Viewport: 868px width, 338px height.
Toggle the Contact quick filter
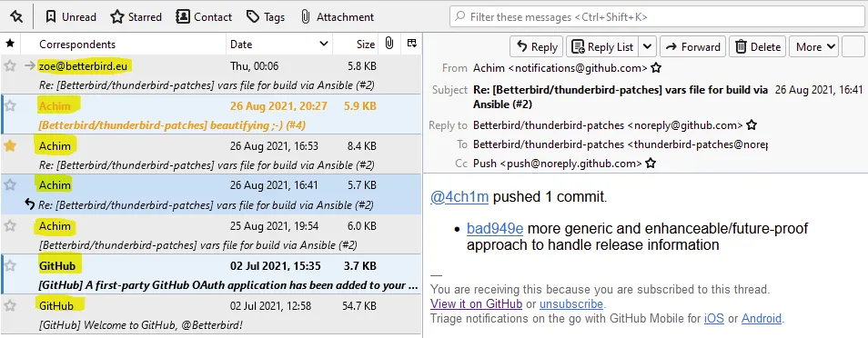(203, 17)
